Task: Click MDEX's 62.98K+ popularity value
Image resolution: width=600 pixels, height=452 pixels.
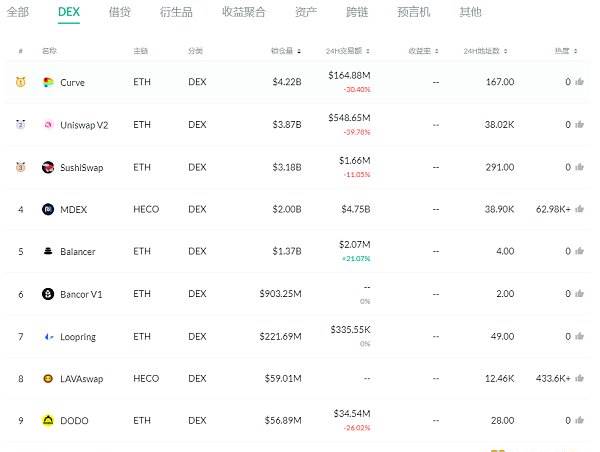Action: (x=553, y=209)
